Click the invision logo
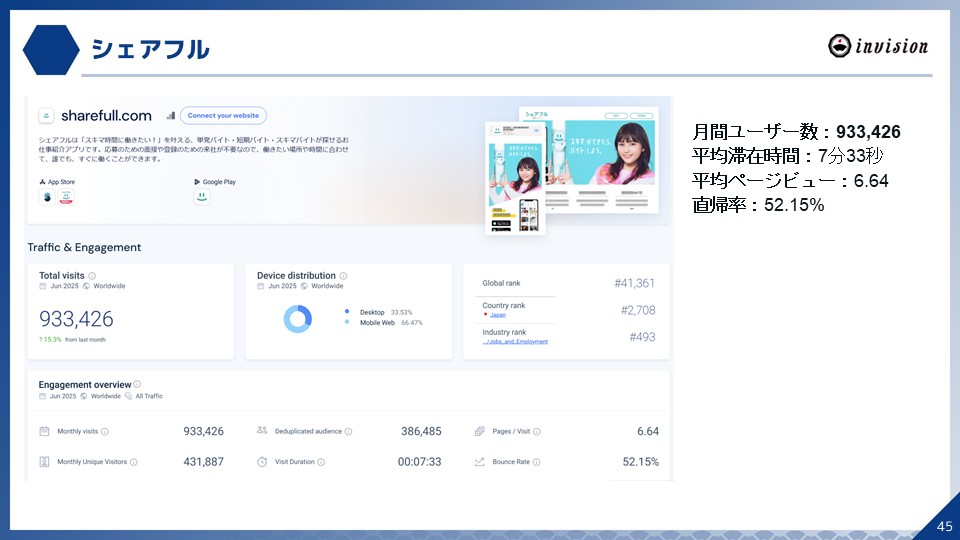 878,46
